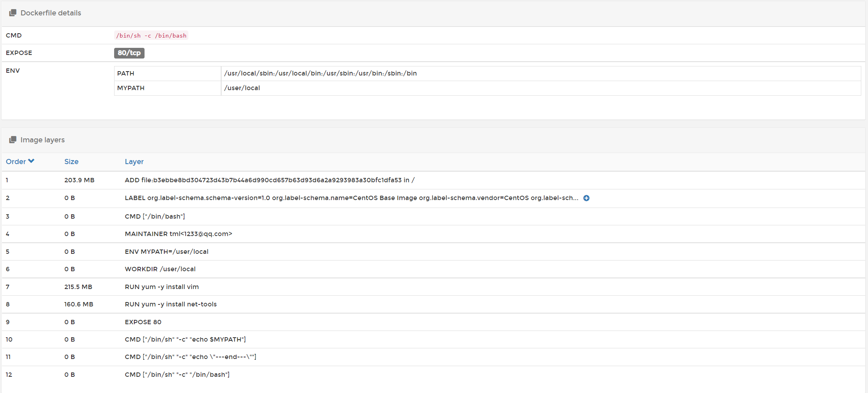Screen dimensions: 868x393
Task: Select the RUN yum install net-tools layer
Action: [171, 304]
